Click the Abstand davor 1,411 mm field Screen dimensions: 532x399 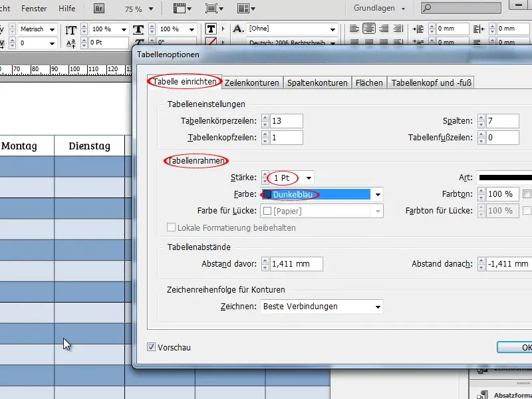pos(296,263)
